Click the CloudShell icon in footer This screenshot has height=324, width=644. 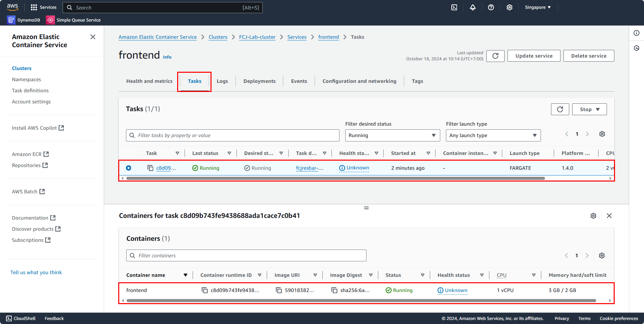[x=9, y=319]
